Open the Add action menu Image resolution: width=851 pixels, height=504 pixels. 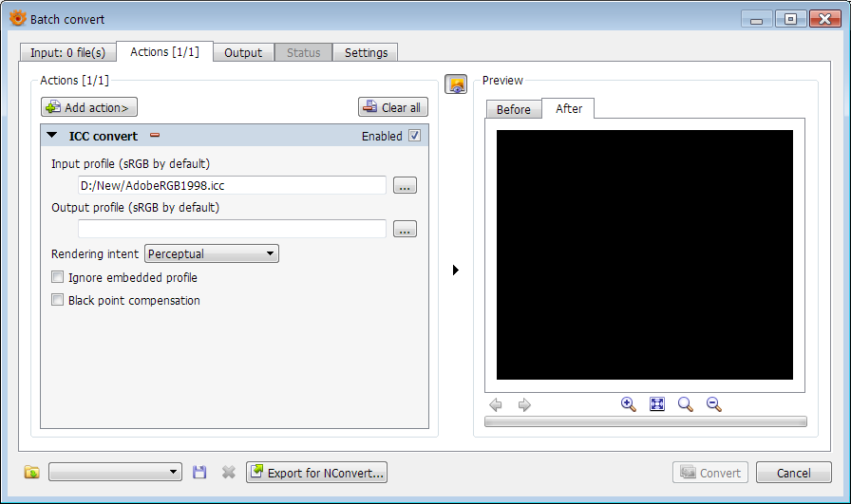pyautogui.click(x=89, y=107)
